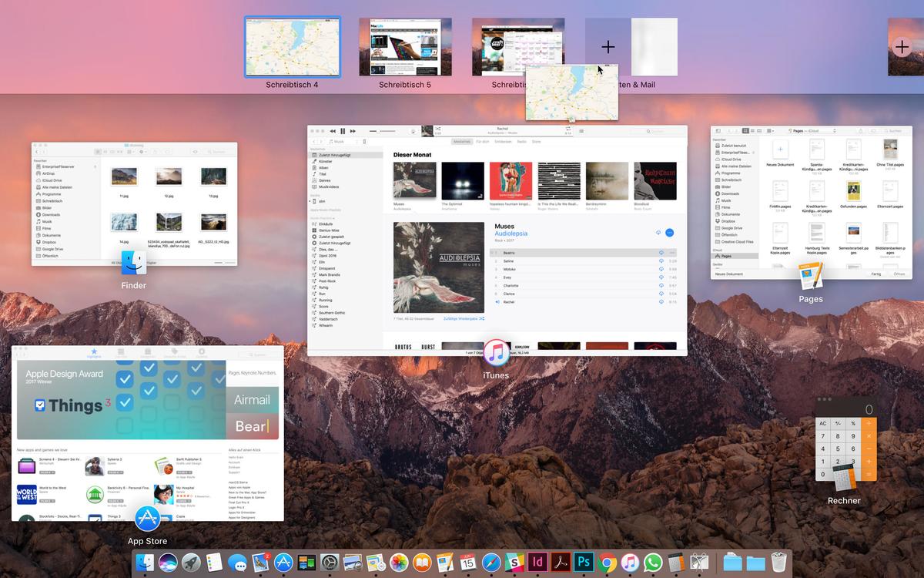Open System Preferences gear in Dock
This screenshot has height=578, width=924.
tap(330, 563)
